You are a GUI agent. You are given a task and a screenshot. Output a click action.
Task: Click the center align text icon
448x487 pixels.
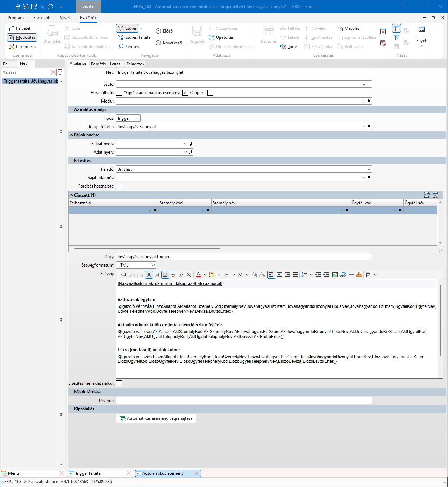[x=279, y=275]
